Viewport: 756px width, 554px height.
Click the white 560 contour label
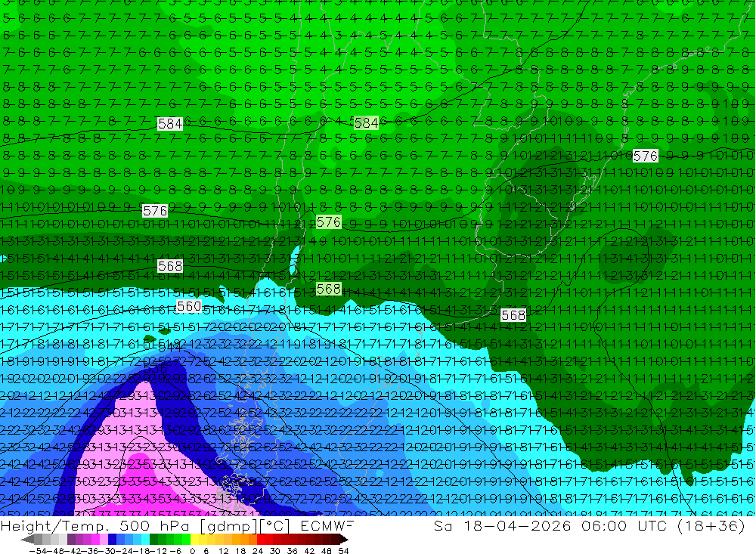(189, 307)
